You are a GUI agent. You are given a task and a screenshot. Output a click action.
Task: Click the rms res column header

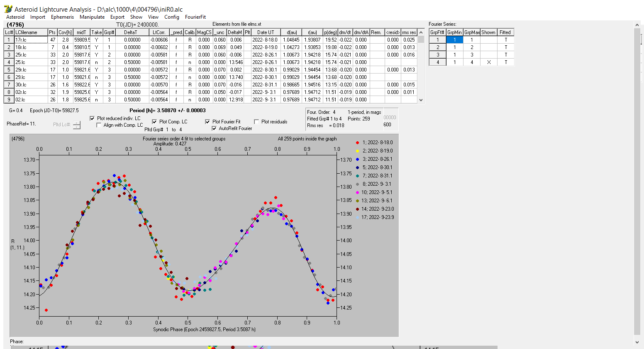click(409, 32)
